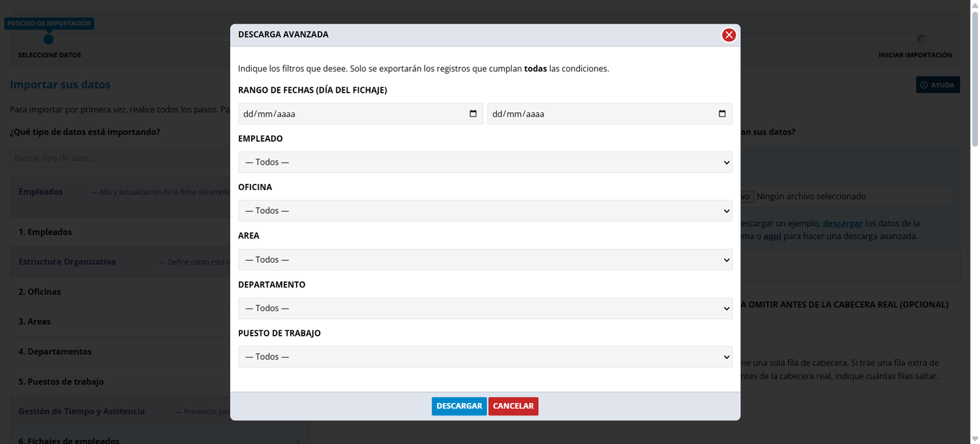Click into the end date input field
The height and width of the screenshot is (444, 980).
tap(610, 114)
